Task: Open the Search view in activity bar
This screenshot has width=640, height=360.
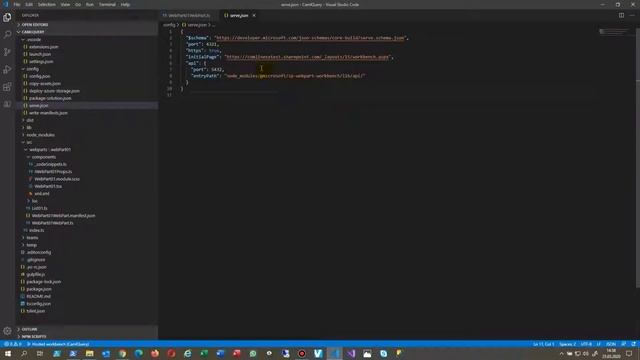Action: 7,35
